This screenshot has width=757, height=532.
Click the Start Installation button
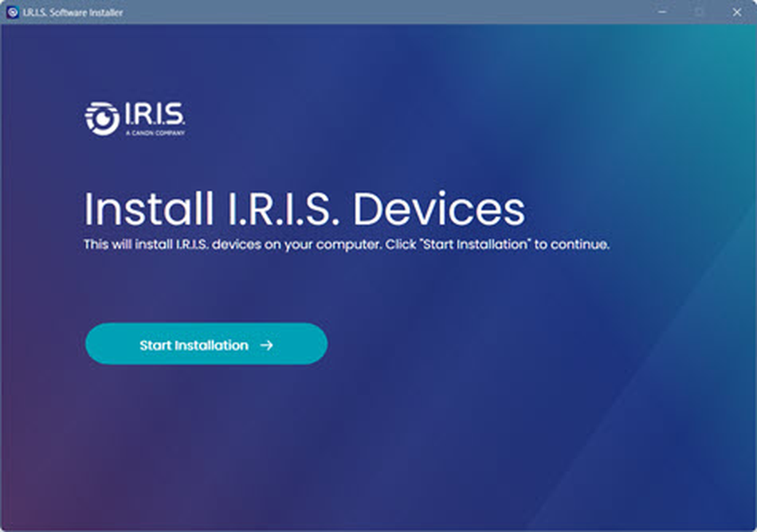(206, 344)
